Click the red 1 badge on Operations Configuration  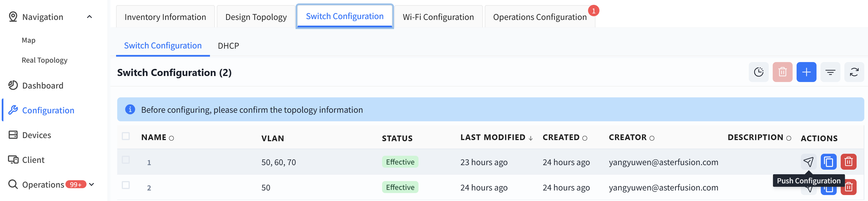point(594,11)
